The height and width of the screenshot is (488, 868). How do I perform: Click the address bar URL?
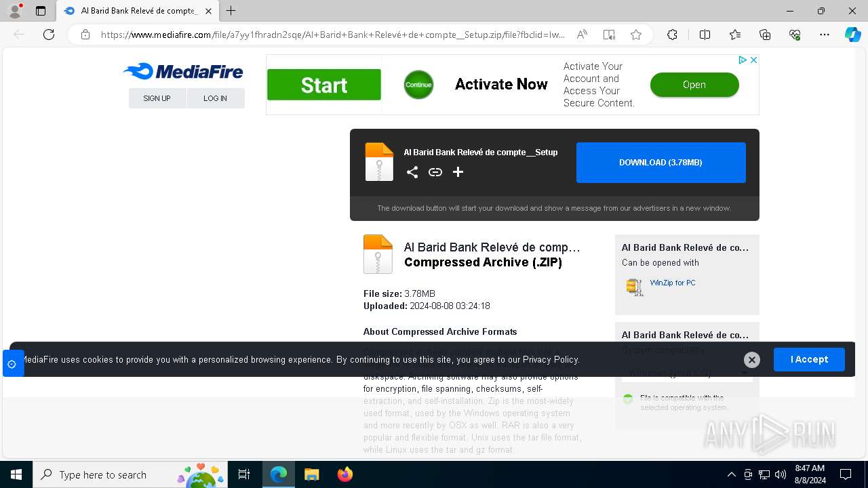(x=332, y=35)
